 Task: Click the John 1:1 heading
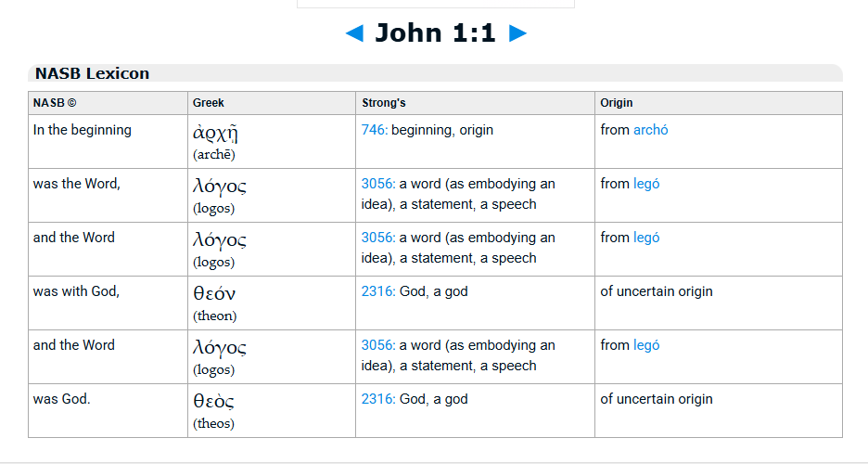click(435, 33)
